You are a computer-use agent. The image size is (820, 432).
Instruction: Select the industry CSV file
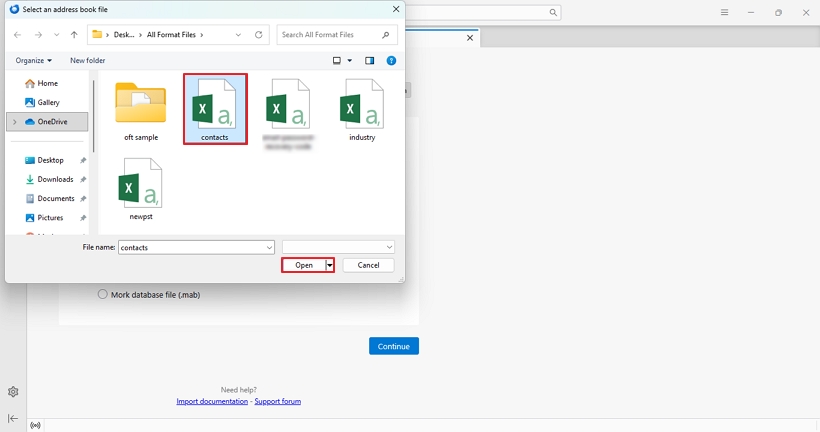(362, 110)
